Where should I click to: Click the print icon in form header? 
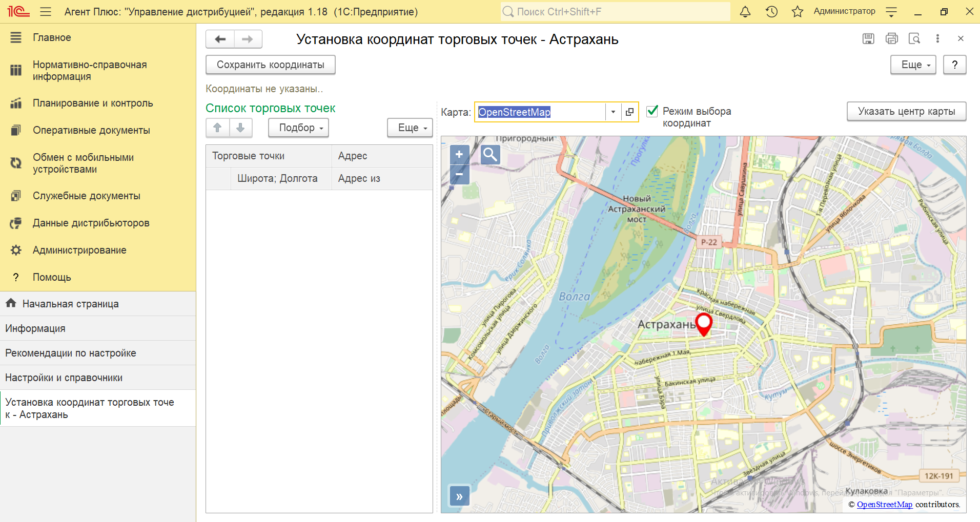pos(891,38)
